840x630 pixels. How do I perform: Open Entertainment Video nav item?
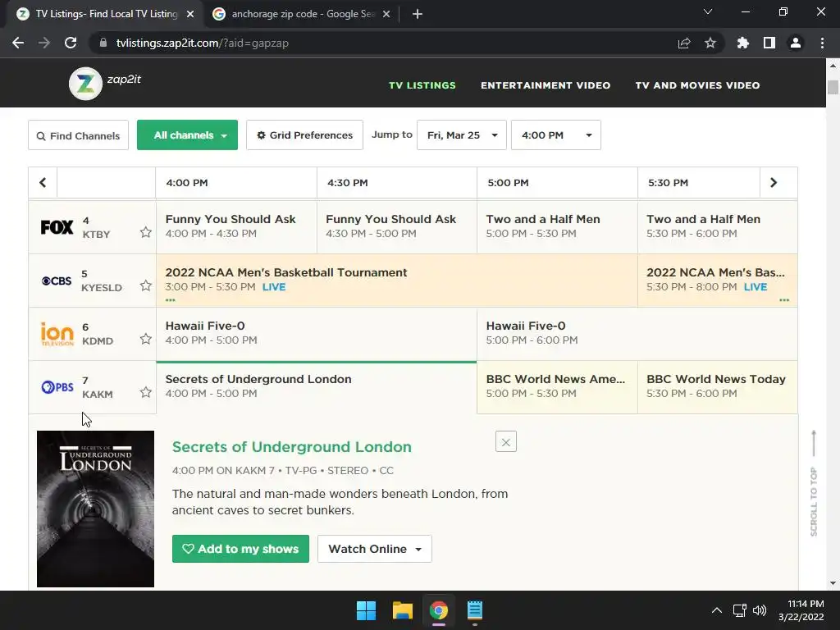tap(546, 85)
